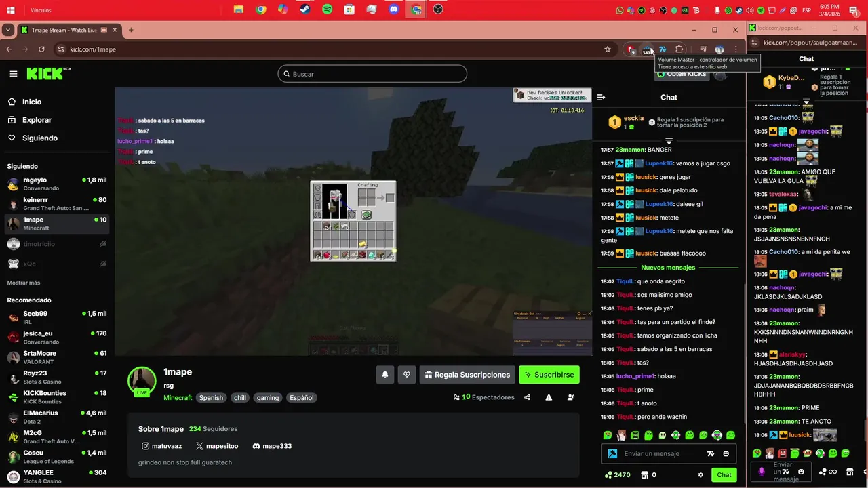
Task: Open OBS Studio from the taskbar
Action: 438,9
